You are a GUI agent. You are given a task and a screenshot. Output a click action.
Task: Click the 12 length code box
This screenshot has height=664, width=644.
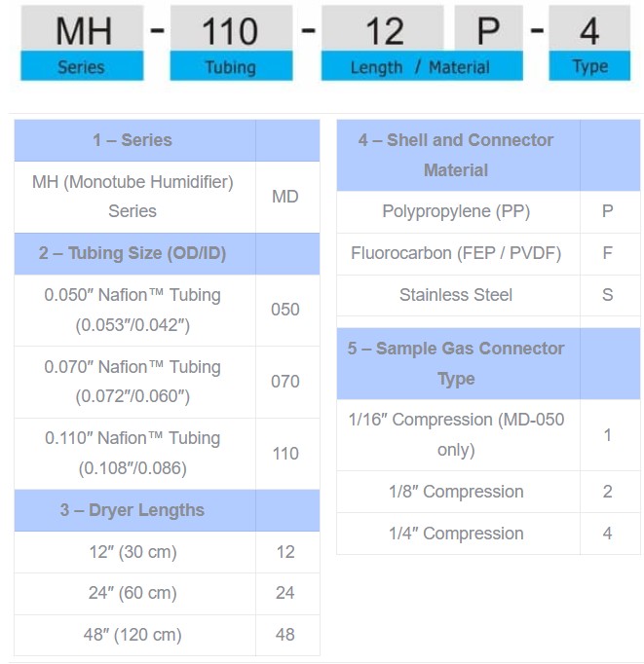point(383,29)
